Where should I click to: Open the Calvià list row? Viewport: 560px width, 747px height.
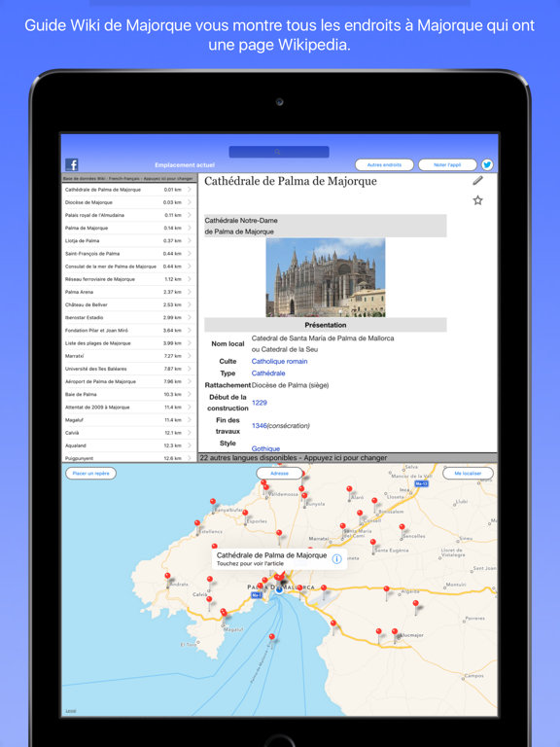(x=129, y=433)
